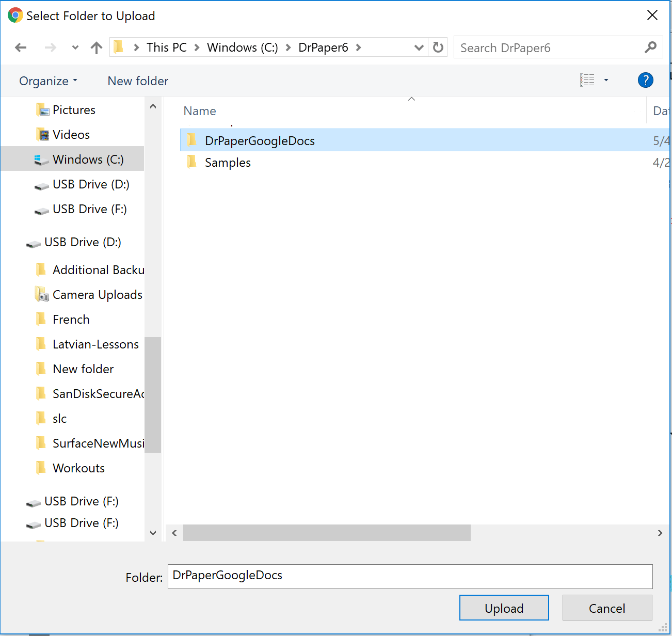Click the Upload button

[504, 608]
